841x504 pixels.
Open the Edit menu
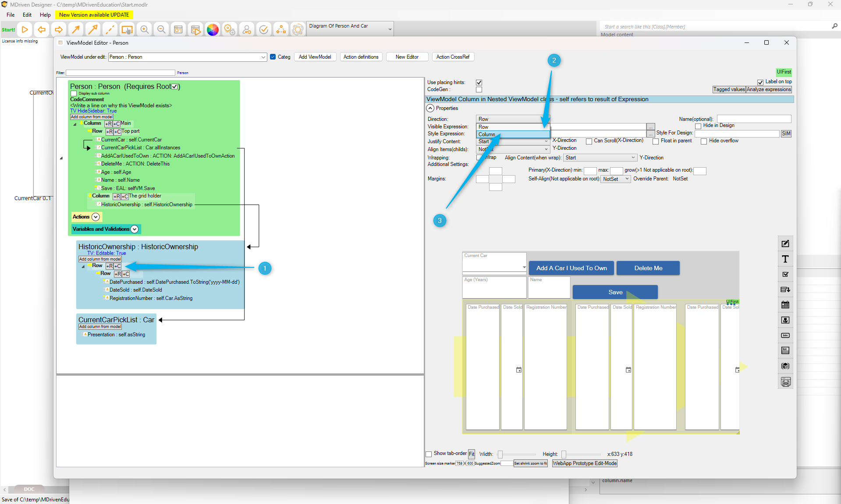[x=27, y=15]
